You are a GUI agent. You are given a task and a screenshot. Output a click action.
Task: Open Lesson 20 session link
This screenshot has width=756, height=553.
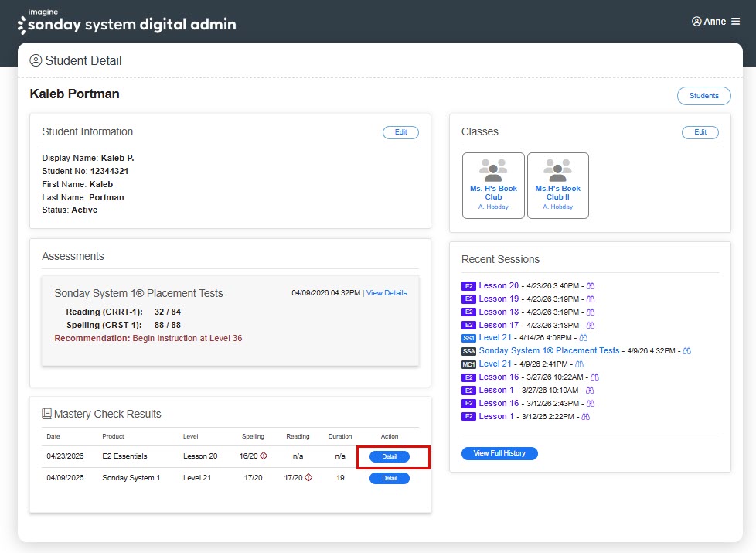click(x=499, y=285)
